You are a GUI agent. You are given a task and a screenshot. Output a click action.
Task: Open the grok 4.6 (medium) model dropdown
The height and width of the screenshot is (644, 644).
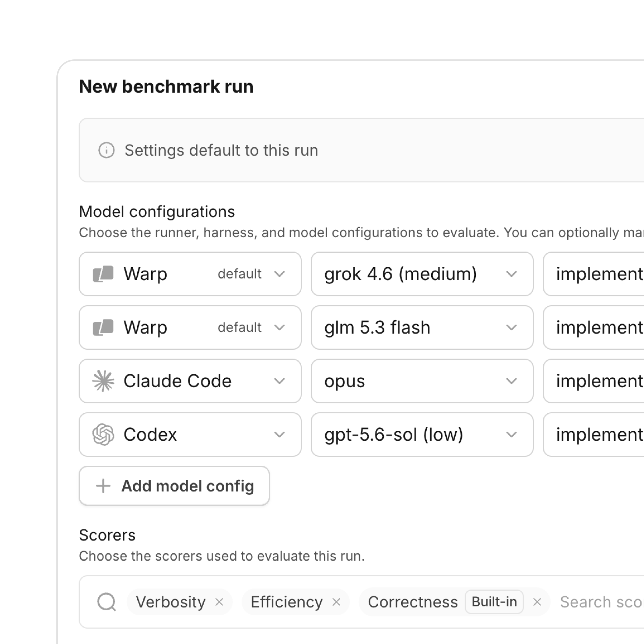click(x=422, y=274)
